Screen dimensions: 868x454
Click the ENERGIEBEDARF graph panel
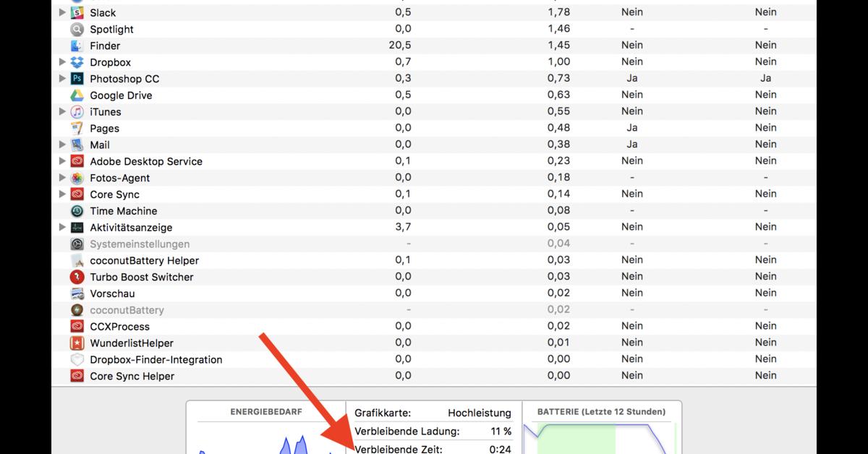[266, 428]
